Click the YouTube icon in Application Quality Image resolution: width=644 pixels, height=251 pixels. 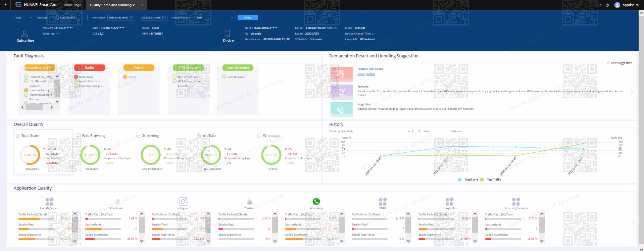pyautogui.click(x=249, y=202)
